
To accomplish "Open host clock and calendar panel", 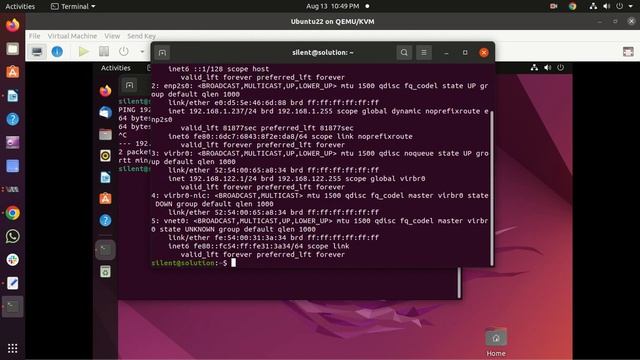I will click(333, 6).
